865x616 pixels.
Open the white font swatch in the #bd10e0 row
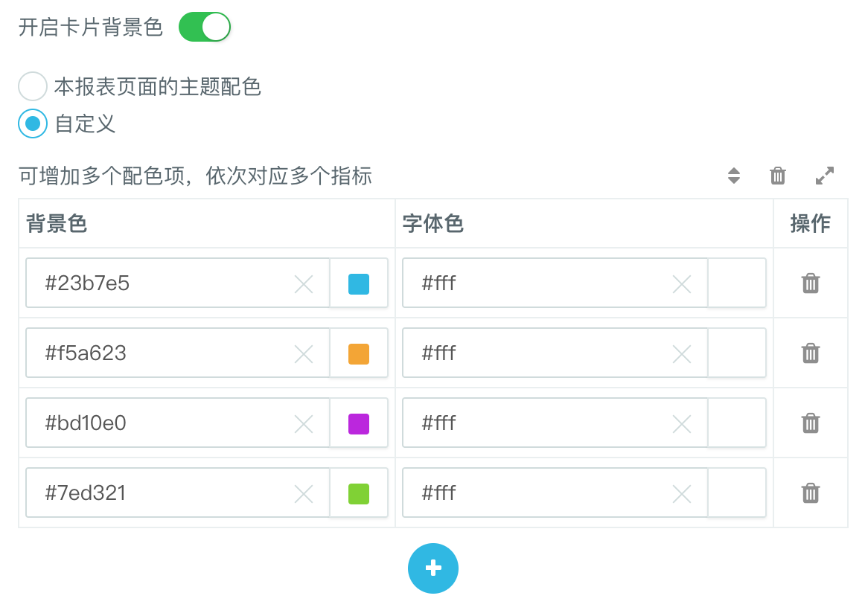[x=737, y=423]
